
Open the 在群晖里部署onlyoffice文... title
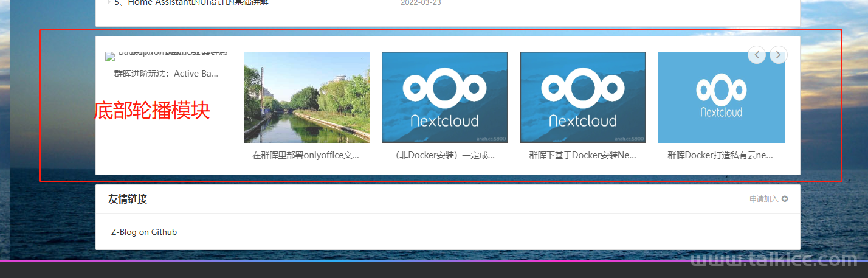(x=306, y=155)
